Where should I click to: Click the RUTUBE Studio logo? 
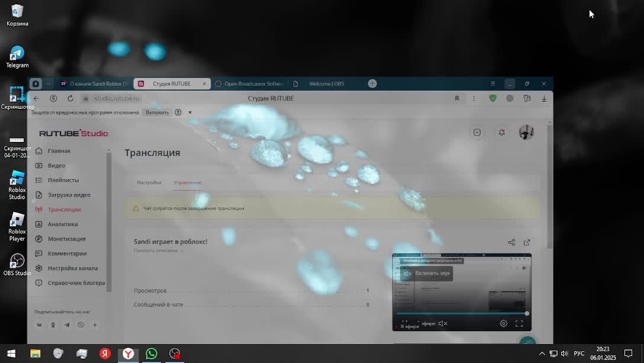pyautogui.click(x=73, y=133)
